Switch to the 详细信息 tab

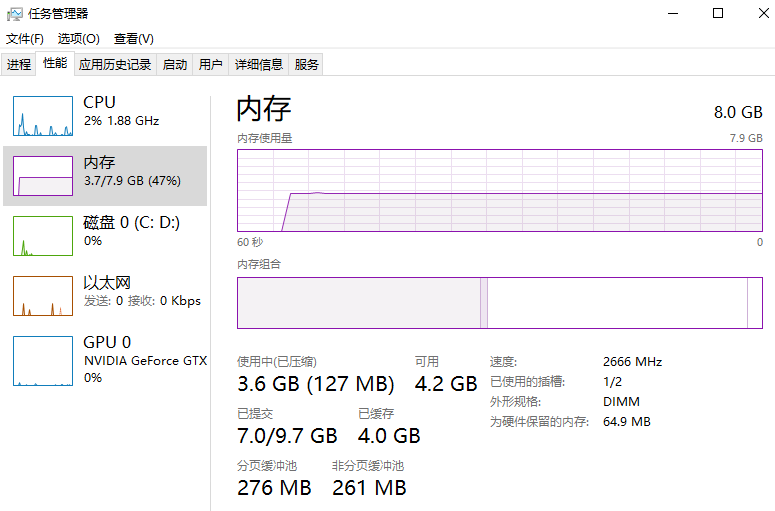click(x=259, y=65)
